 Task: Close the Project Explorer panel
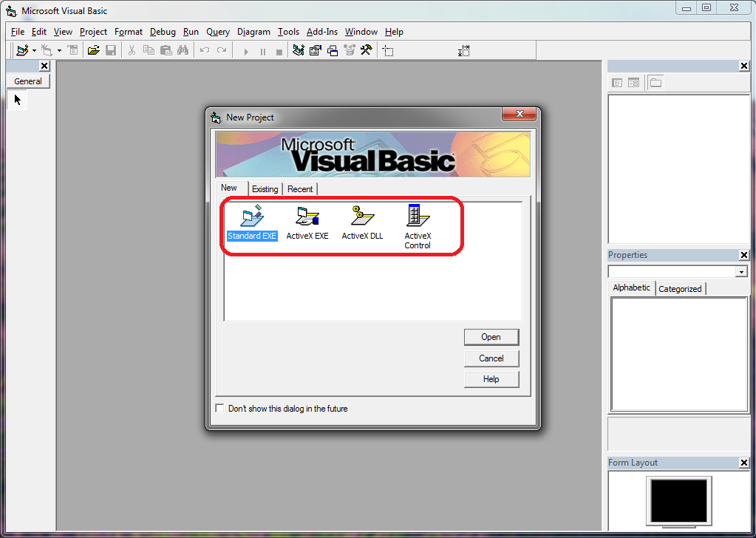coord(744,66)
